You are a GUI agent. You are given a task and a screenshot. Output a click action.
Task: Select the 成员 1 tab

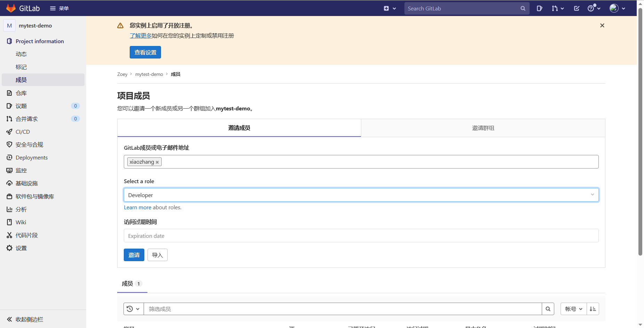(x=132, y=284)
